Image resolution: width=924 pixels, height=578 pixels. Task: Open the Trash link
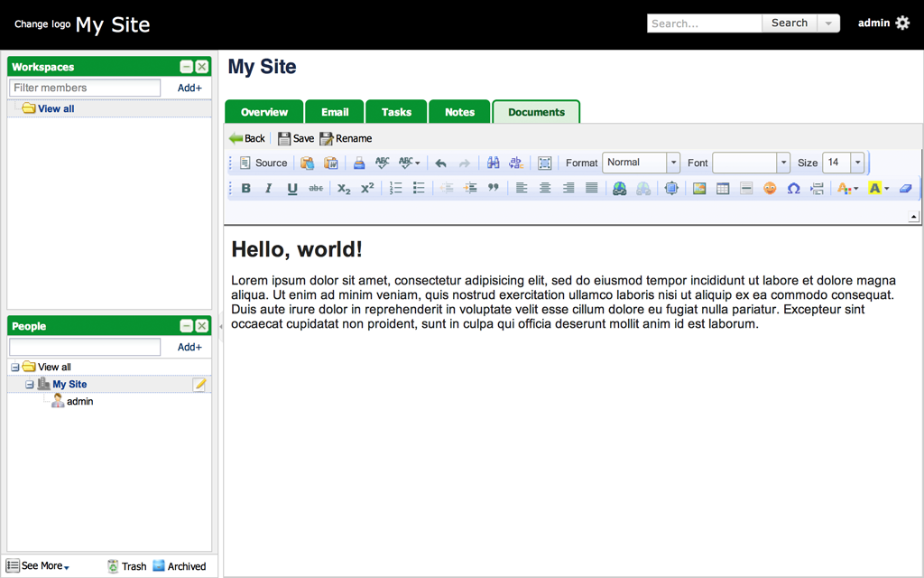pos(126,566)
